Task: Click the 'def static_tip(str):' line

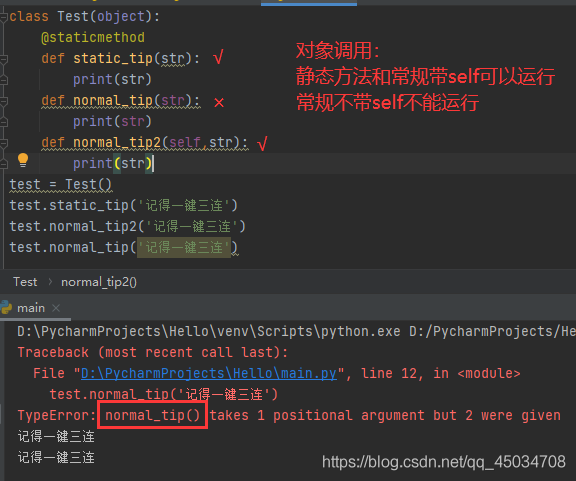Action: [x=120, y=58]
